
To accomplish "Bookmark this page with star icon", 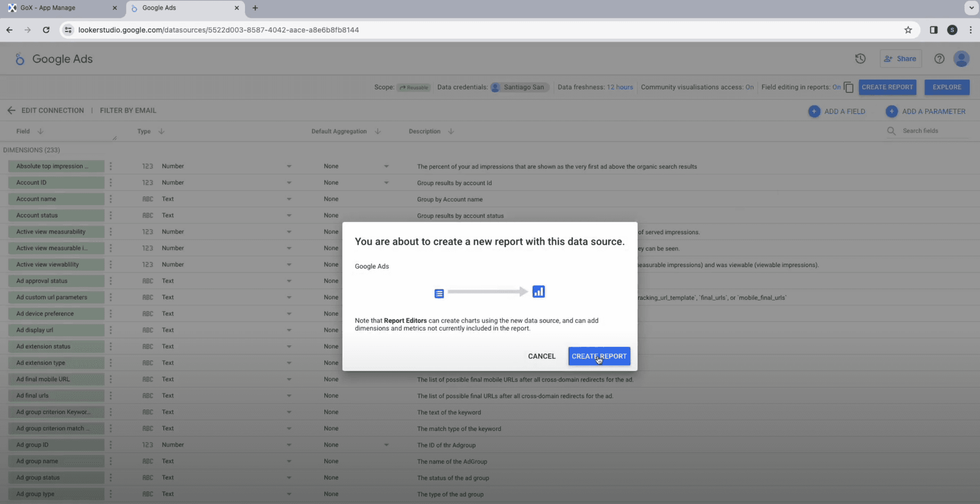I will point(908,30).
